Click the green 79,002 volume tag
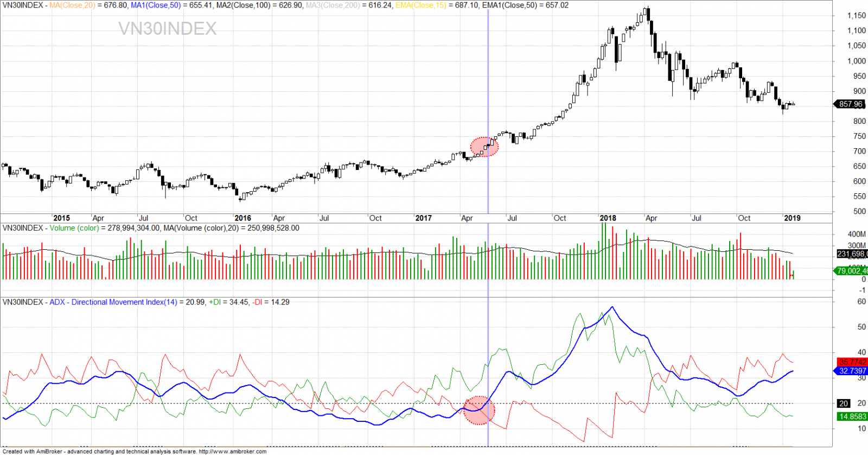 (x=851, y=270)
